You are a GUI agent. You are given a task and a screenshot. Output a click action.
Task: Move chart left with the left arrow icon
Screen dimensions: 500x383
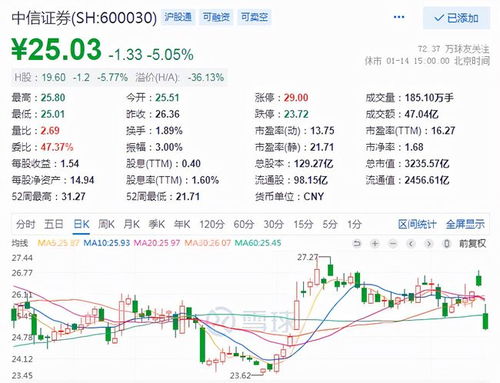[411, 244]
